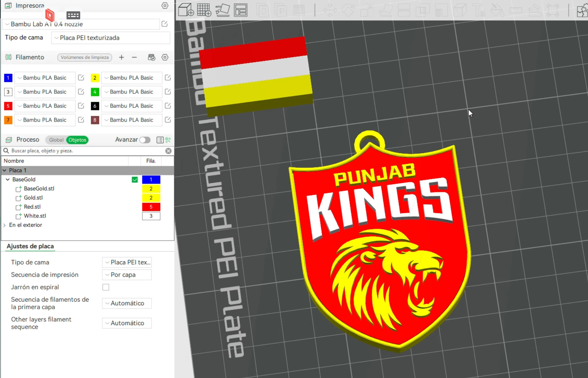The height and width of the screenshot is (378, 588).
Task: Select White.stl in the object list
Action: (x=35, y=216)
